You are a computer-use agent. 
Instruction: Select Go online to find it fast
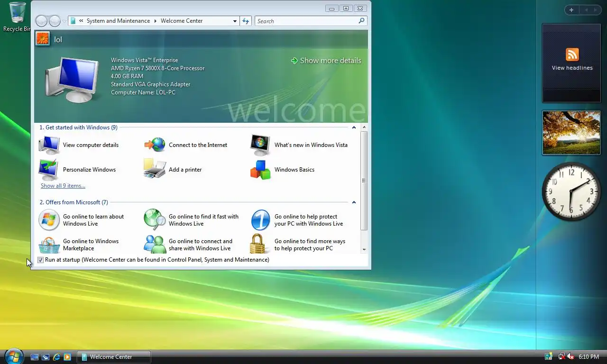[x=192, y=220]
